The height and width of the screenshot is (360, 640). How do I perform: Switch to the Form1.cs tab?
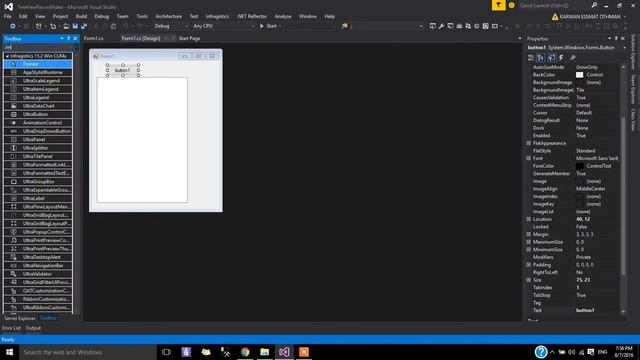click(93, 38)
